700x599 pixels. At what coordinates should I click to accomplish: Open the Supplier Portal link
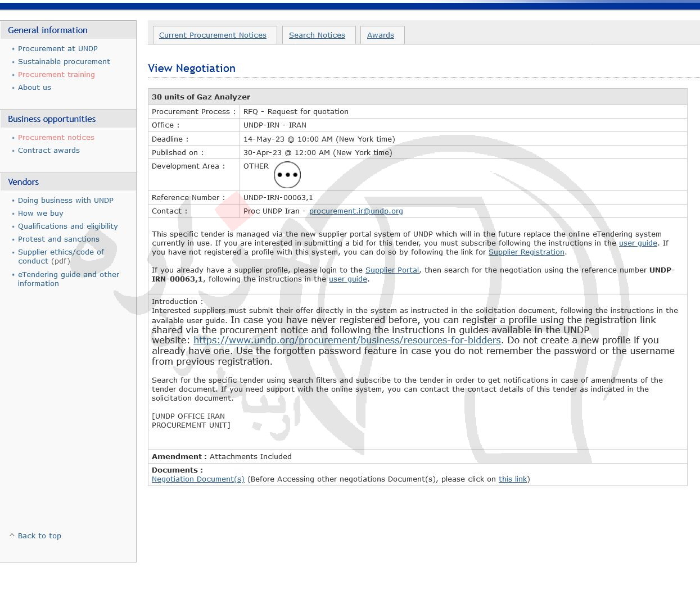point(392,270)
